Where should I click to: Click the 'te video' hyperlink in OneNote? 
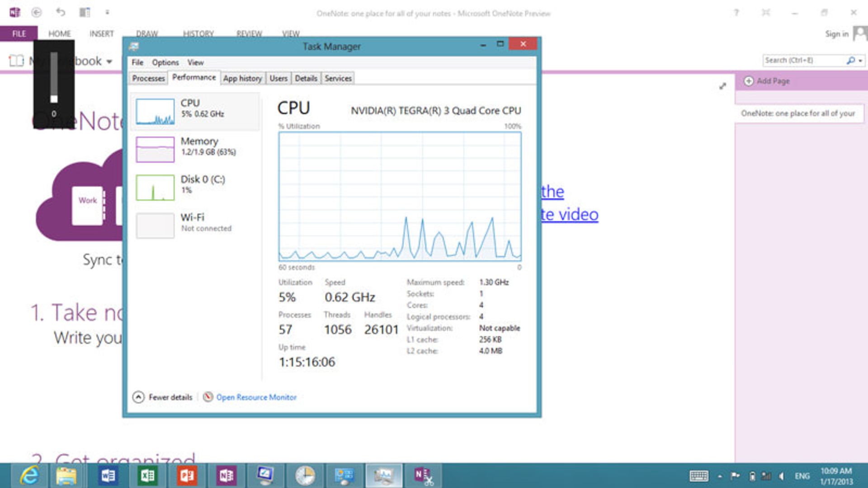coord(570,214)
